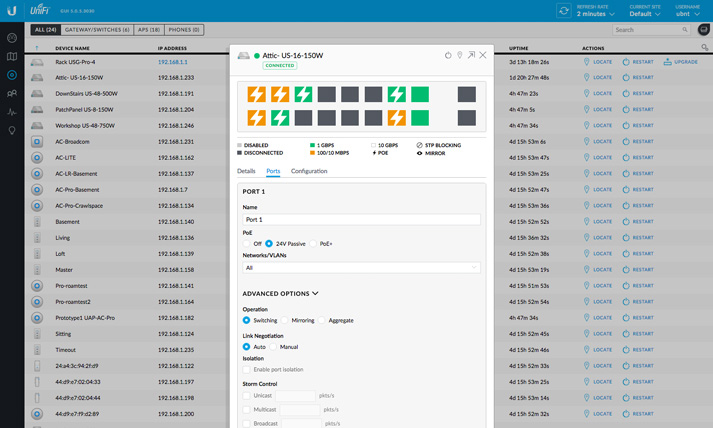The height and width of the screenshot is (428, 713).
Task: Select the upper SFP port on right
Action: (x=467, y=94)
